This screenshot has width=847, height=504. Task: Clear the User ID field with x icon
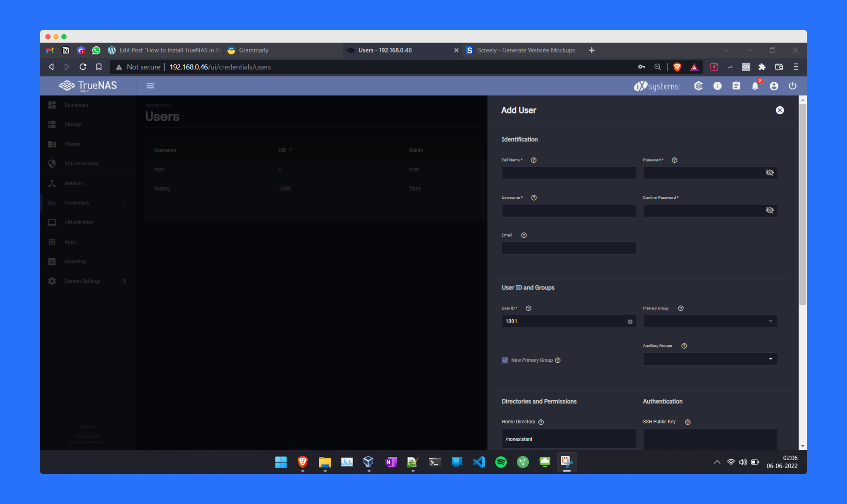coord(630,322)
